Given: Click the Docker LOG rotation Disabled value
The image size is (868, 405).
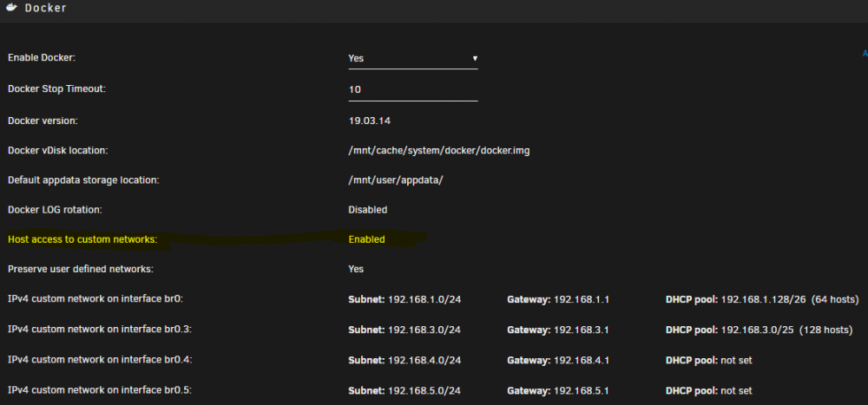Looking at the screenshot, I should (367, 210).
